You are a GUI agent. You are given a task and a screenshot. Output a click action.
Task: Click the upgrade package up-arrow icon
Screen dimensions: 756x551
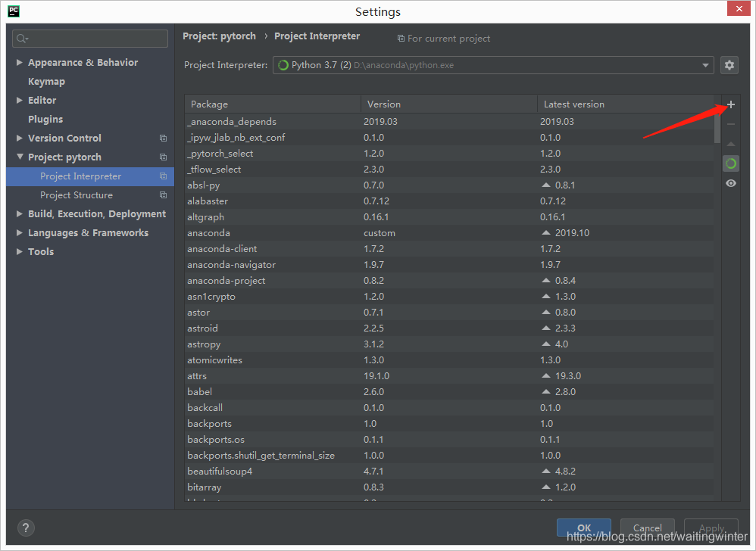coord(731,144)
